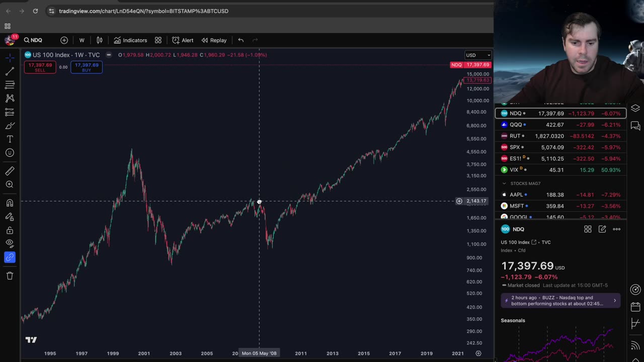Viewport: 644px width, 362px height.
Task: Click the blue BUY price button
Action: (87, 67)
